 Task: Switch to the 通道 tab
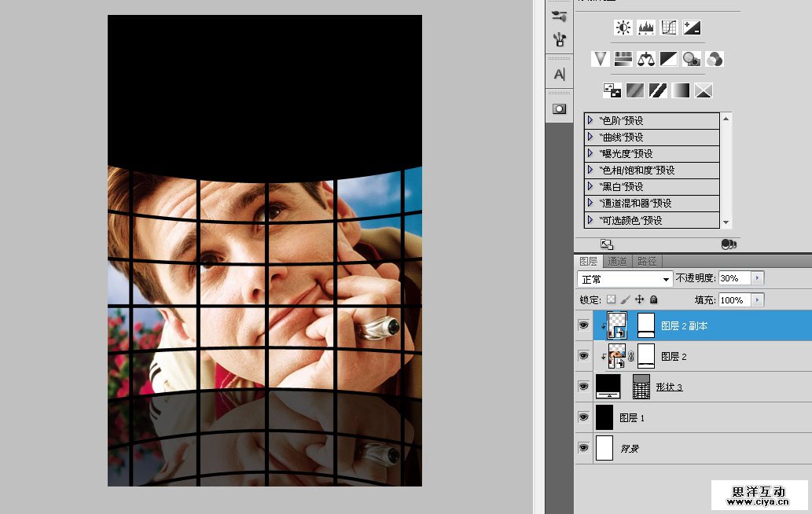point(618,262)
